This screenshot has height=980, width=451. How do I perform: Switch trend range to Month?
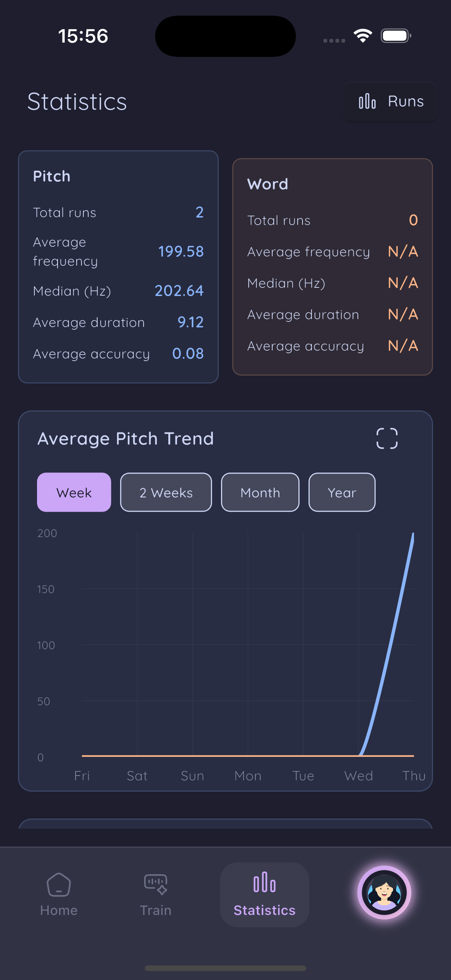[x=260, y=492]
